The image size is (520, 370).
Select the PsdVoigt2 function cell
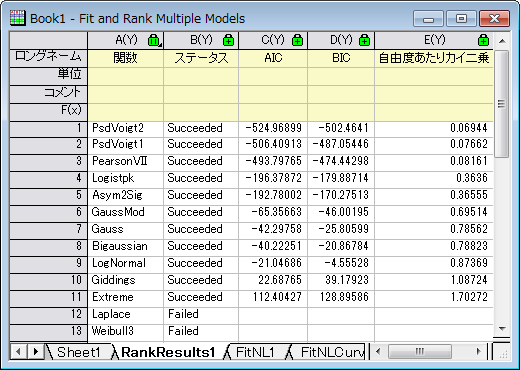126,128
